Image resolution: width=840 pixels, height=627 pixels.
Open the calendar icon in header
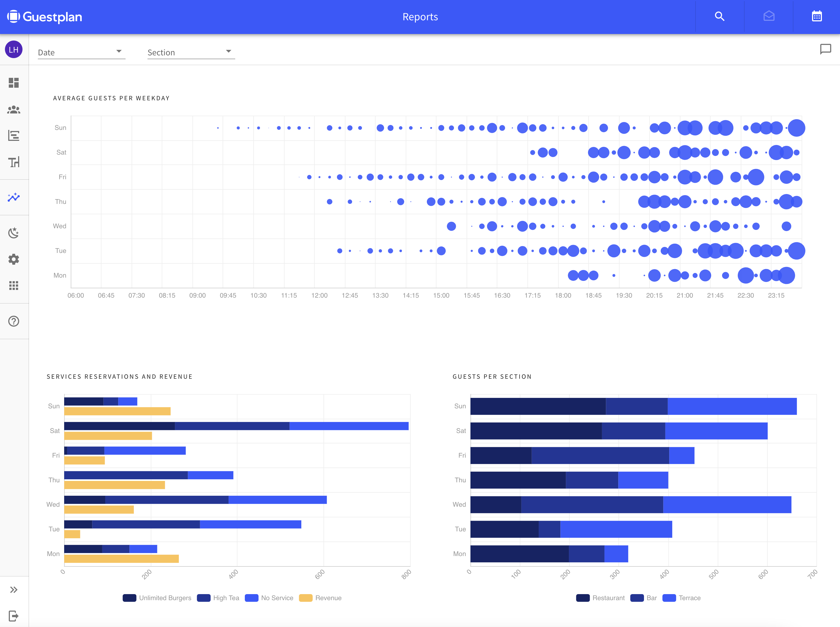coord(816,17)
